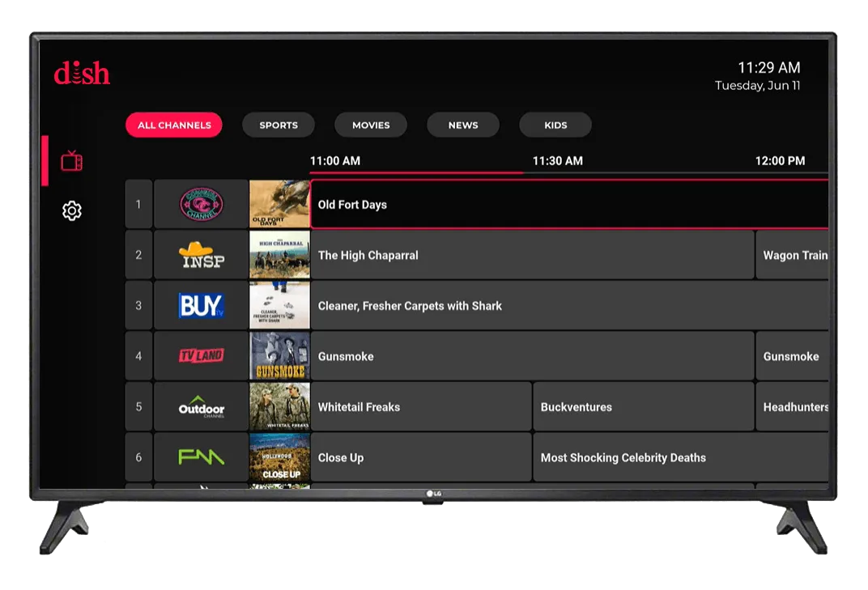
Task: Select channel number 5
Action: [138, 407]
